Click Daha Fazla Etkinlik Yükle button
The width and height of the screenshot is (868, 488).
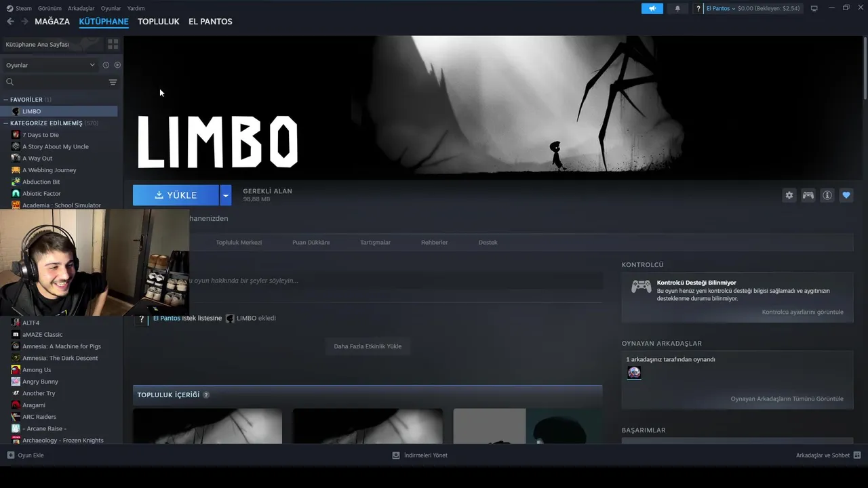pyautogui.click(x=368, y=346)
